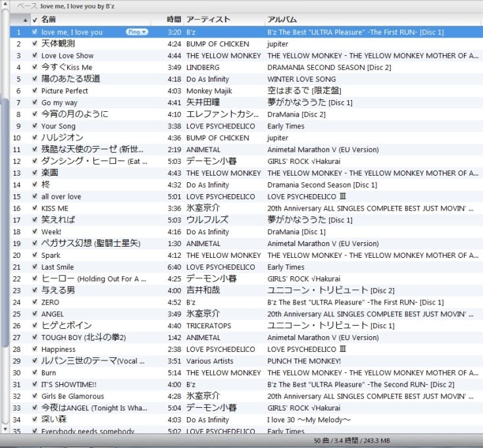The width and height of the screenshot is (483, 448).
Task: Sort by the アルバム column header
Action: 282,19
